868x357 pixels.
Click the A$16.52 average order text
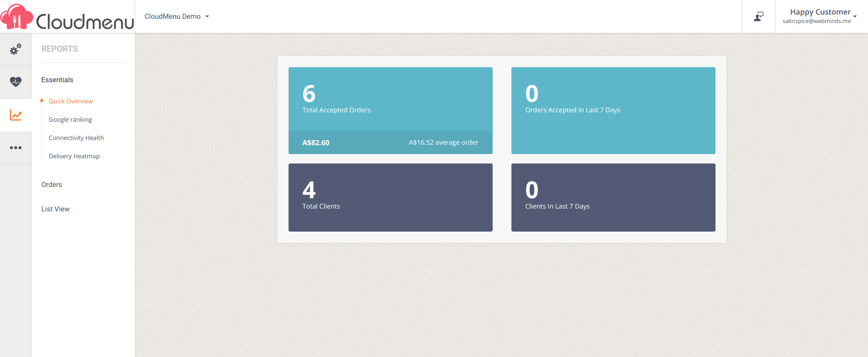click(x=443, y=142)
